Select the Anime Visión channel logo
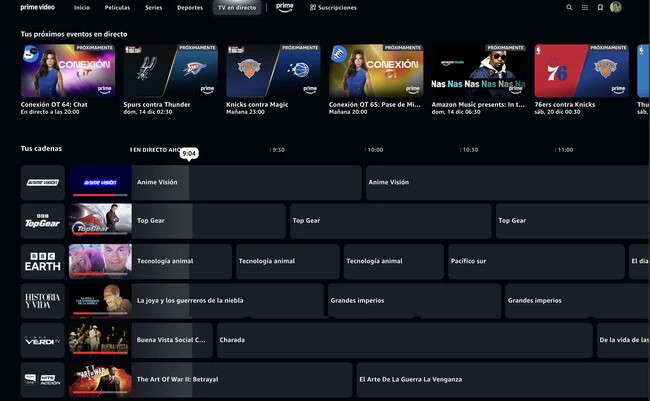 43,183
